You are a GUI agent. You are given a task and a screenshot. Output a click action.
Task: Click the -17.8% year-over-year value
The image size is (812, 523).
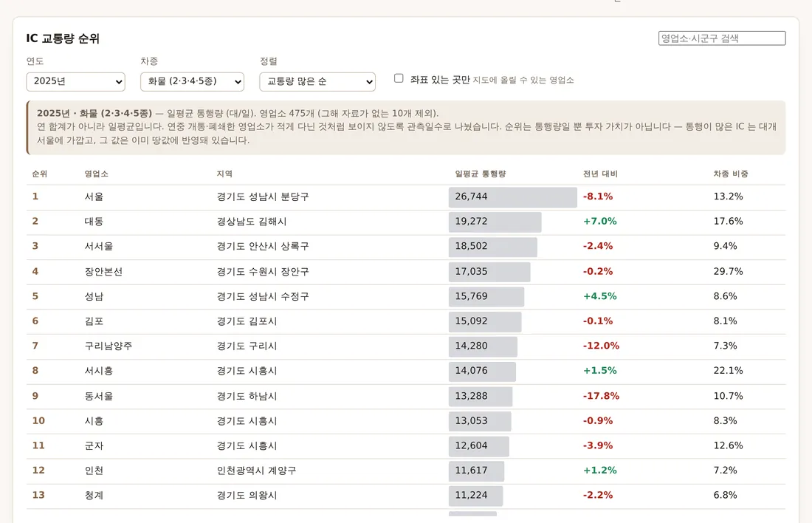[601, 396]
